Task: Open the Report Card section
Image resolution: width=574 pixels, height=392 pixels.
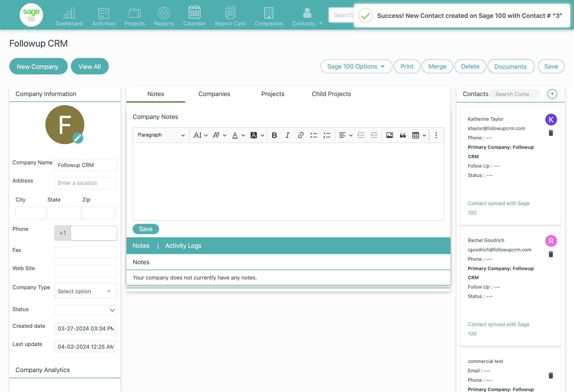Action: tap(230, 16)
